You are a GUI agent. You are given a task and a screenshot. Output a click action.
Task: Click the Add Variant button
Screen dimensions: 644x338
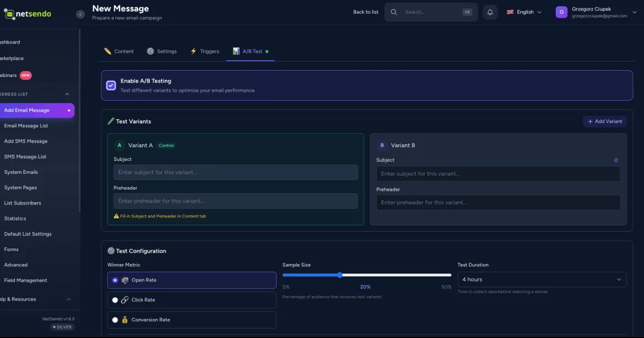point(605,121)
